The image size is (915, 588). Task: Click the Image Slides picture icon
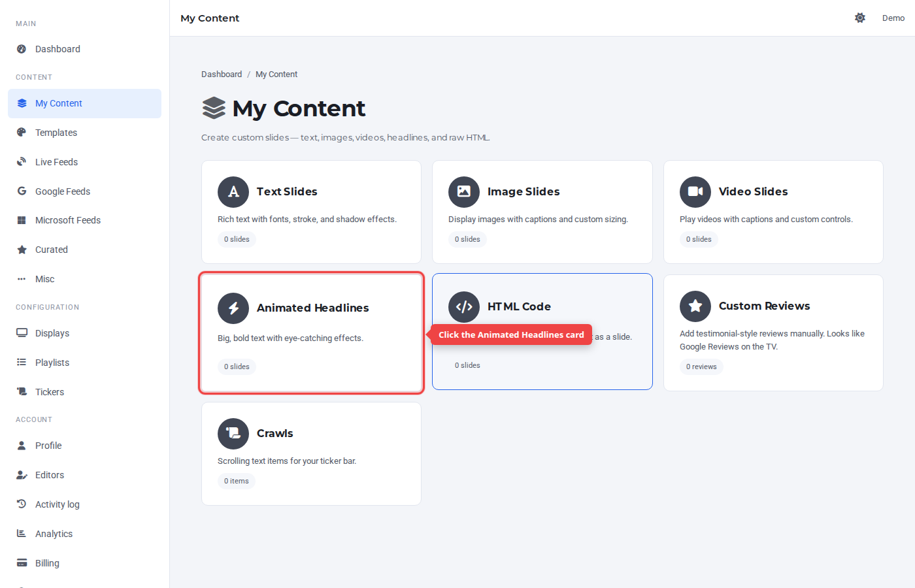464,192
